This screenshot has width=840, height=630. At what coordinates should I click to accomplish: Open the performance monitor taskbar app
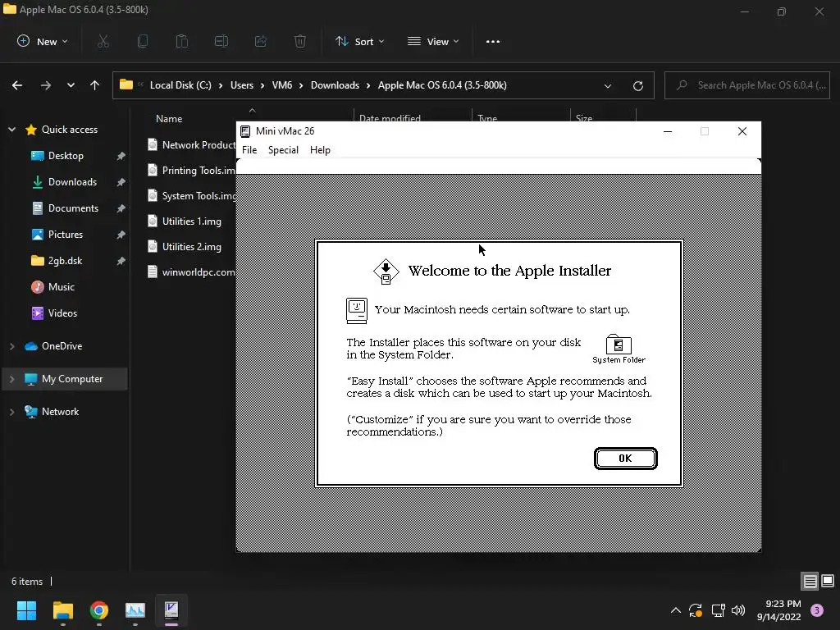135,610
